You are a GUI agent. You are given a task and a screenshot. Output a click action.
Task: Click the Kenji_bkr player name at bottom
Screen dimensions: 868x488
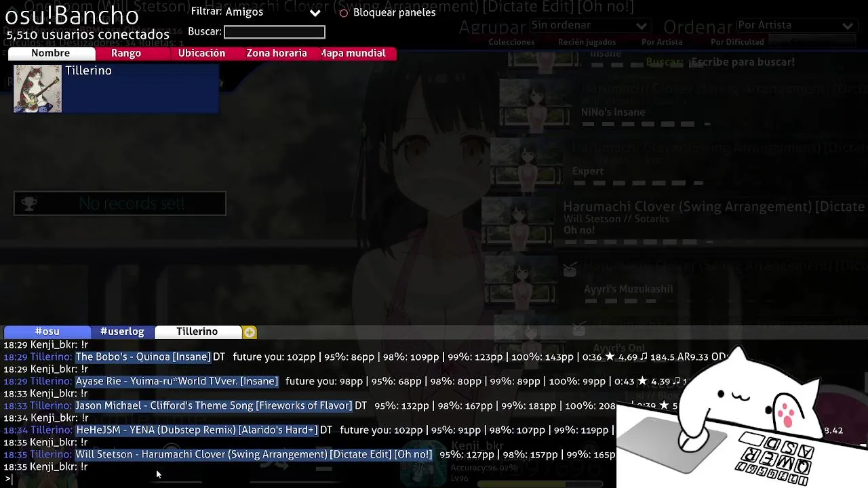(x=477, y=446)
